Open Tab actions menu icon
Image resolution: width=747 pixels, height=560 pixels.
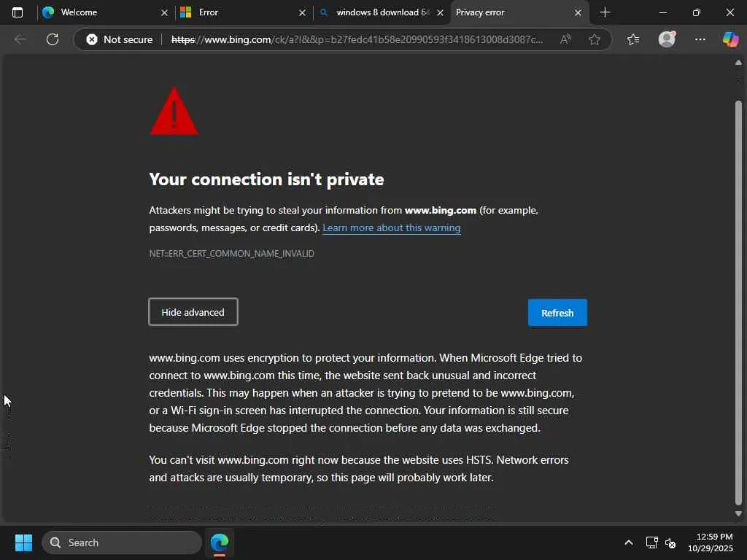point(18,12)
